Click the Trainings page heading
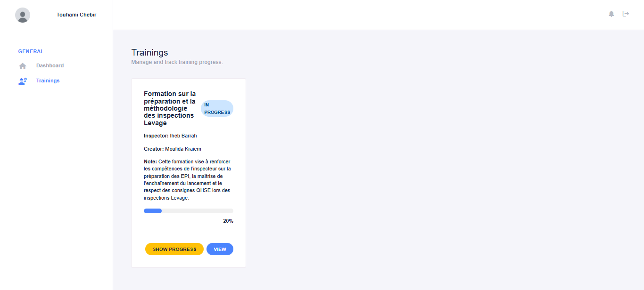 coord(149,52)
